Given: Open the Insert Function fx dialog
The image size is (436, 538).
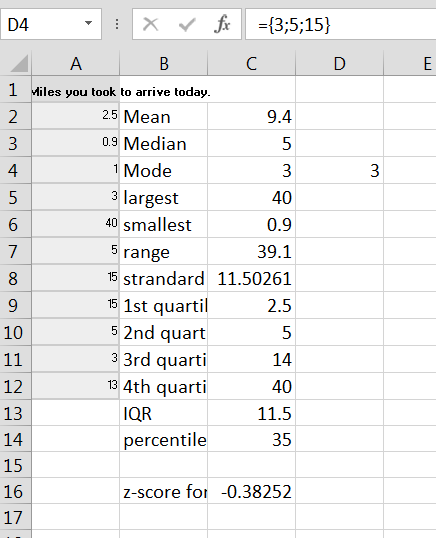Looking at the screenshot, I should click(222, 24).
